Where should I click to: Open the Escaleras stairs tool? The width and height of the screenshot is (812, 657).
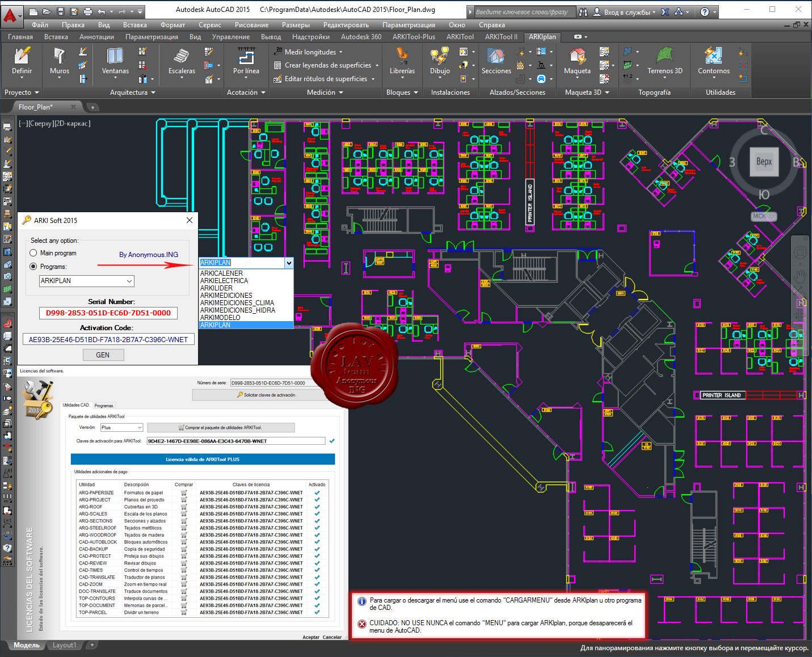pos(182,61)
